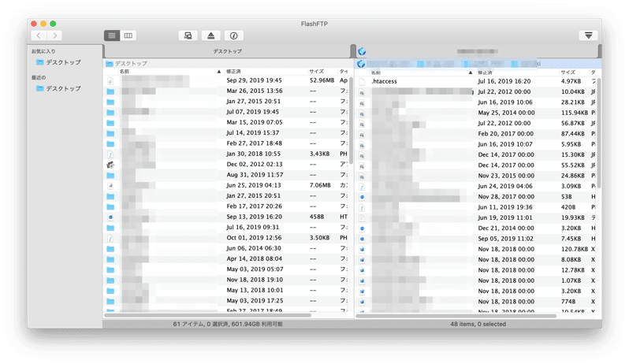Click folder icon of Feb 27, 2017 18:48 row
This screenshot has height=364, width=629.
coord(110,143)
